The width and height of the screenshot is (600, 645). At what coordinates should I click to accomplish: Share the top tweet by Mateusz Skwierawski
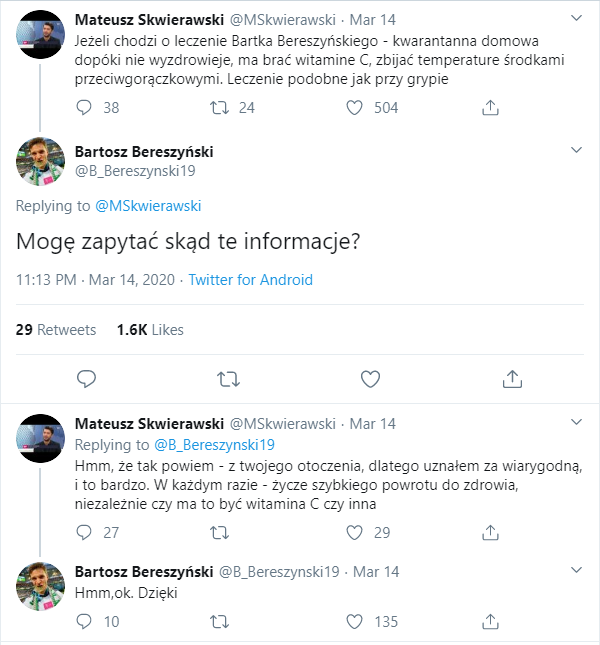point(491,107)
